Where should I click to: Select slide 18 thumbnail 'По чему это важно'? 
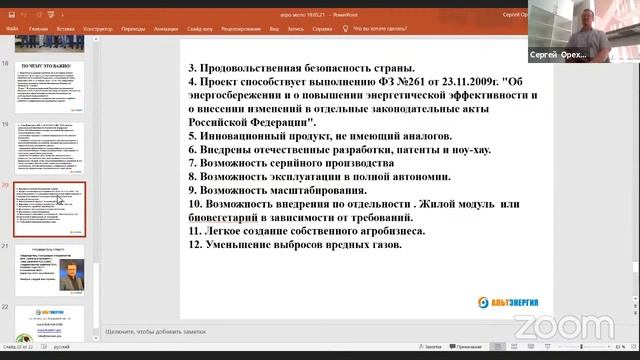pyautogui.click(x=49, y=87)
